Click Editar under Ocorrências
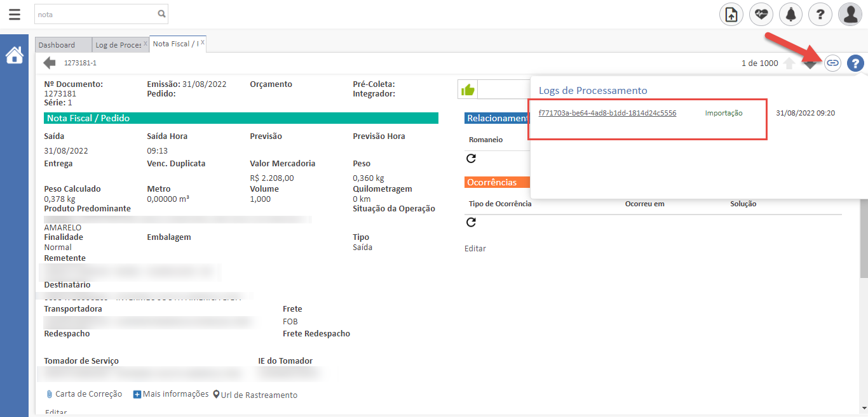Image resolution: width=868 pixels, height=417 pixels. tap(475, 249)
